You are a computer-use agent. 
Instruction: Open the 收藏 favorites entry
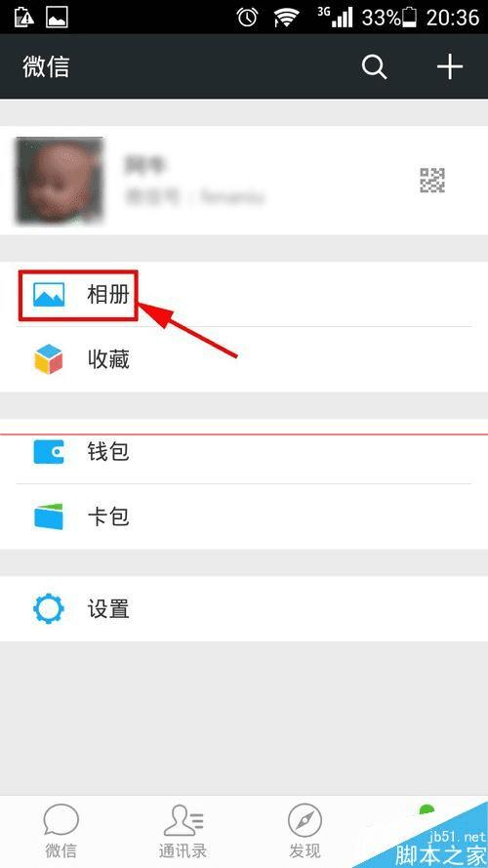[244, 359]
